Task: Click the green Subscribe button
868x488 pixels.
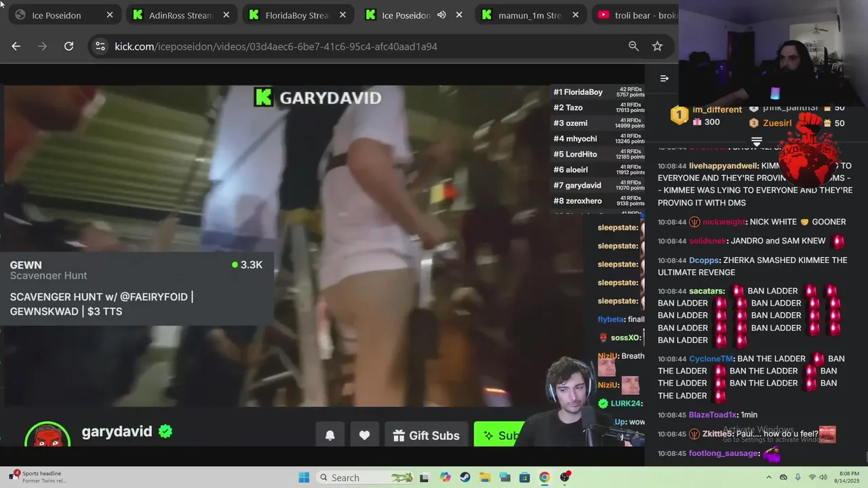Action: [x=500, y=435]
